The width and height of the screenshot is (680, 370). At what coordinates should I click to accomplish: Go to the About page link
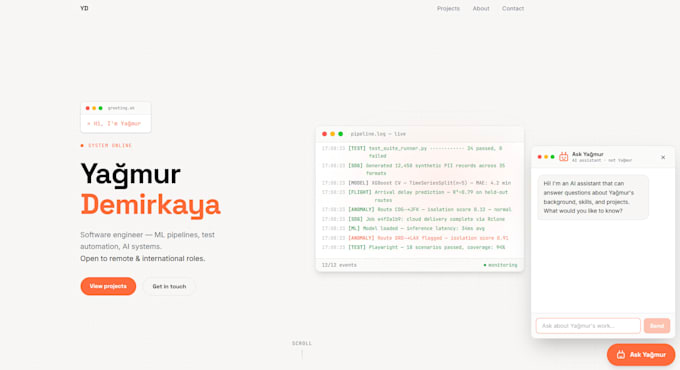[481, 8]
